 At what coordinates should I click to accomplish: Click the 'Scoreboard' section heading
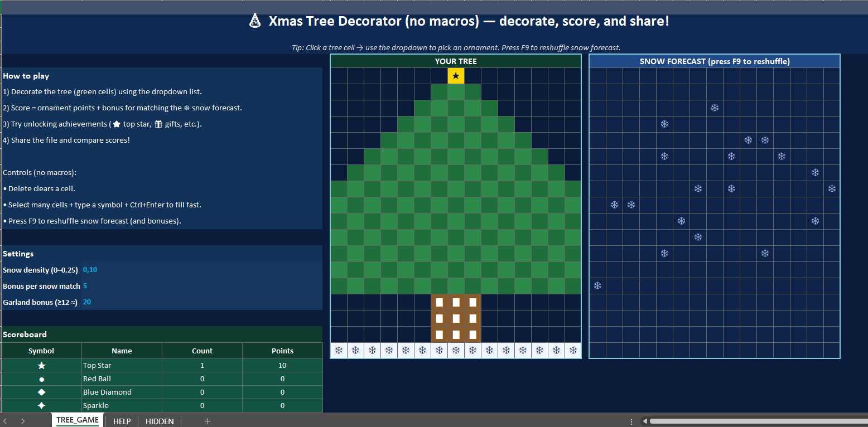(25, 334)
